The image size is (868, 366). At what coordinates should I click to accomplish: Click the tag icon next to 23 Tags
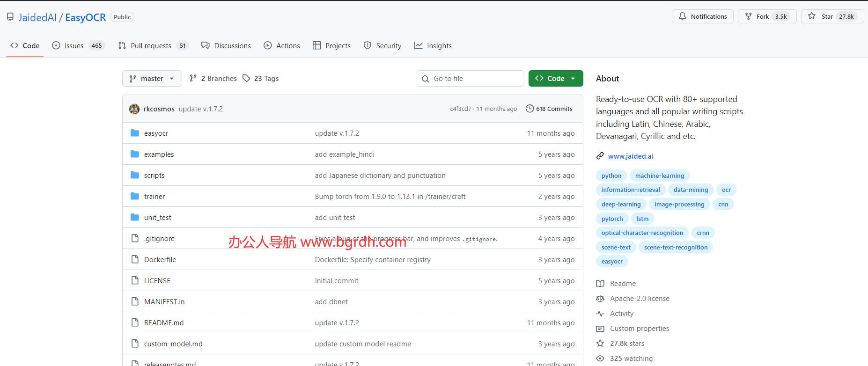tap(246, 78)
